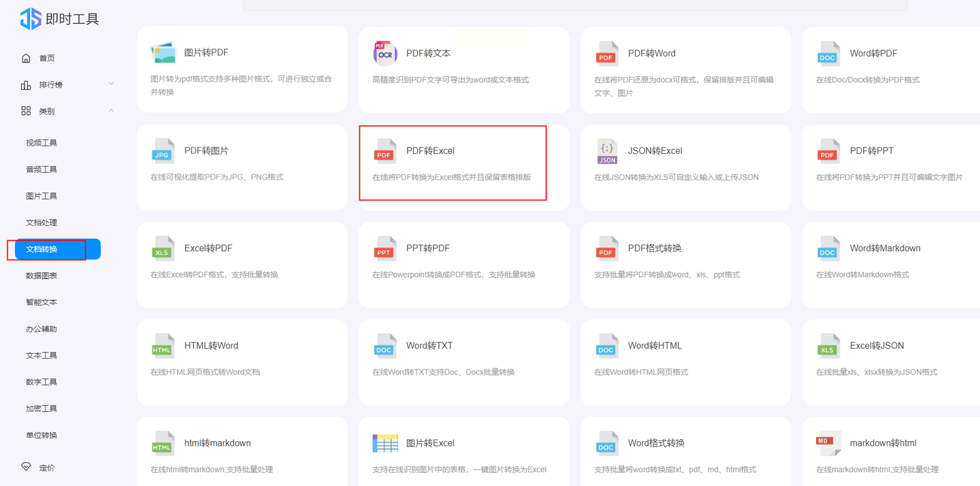980x486 pixels.
Task: Open the 数字工具 category
Action: tap(42, 382)
